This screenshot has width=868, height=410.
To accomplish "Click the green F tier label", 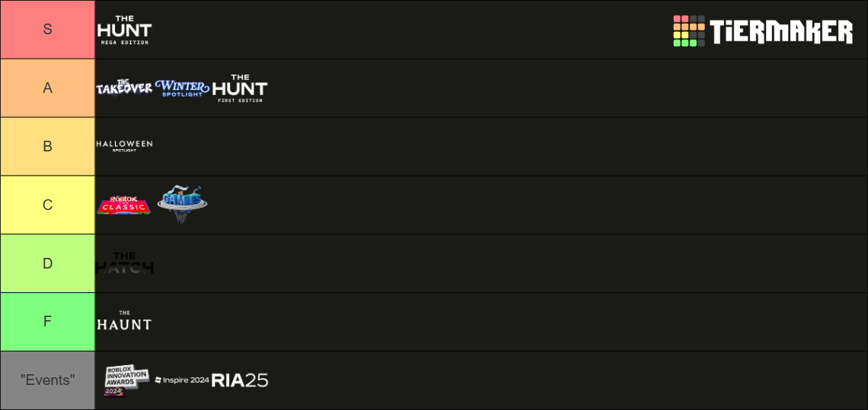I will [x=48, y=322].
